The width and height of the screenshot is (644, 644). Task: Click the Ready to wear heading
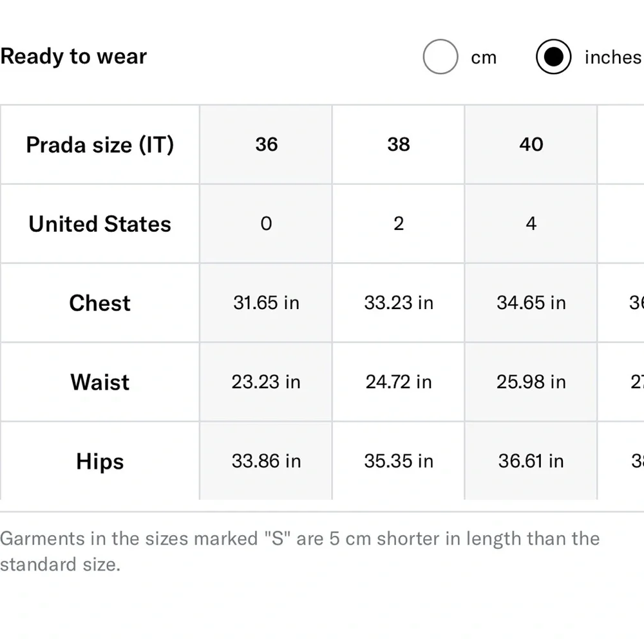point(73,56)
